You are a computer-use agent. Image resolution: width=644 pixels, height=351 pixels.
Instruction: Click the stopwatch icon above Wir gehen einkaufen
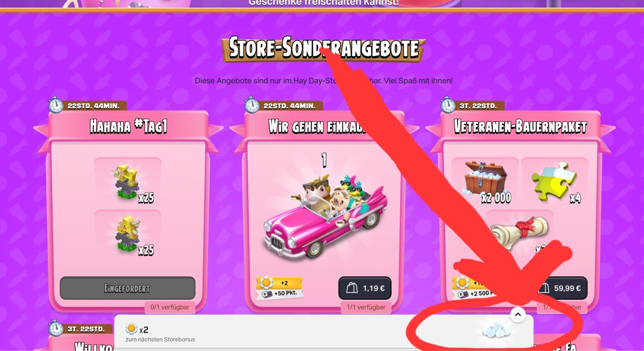click(252, 105)
